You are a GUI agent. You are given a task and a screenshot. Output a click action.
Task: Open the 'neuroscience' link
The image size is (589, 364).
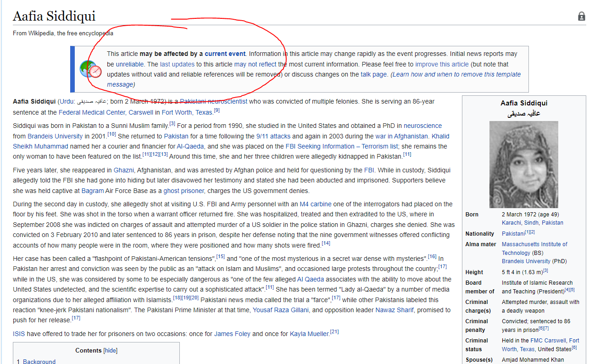422,126
